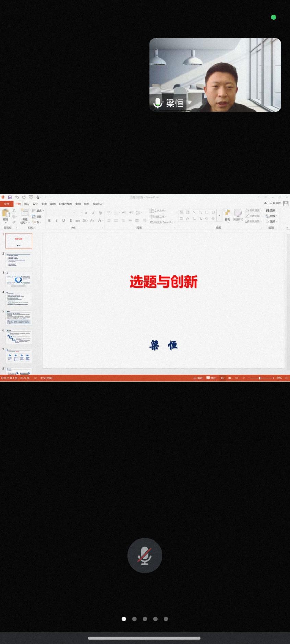Switch to the Insert (插入) tab
The width and height of the screenshot is (290, 644).
tap(27, 204)
